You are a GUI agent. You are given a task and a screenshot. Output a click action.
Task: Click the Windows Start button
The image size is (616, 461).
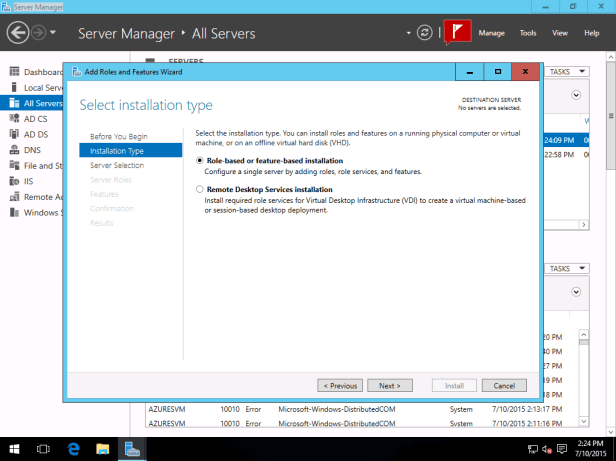pos(16,449)
